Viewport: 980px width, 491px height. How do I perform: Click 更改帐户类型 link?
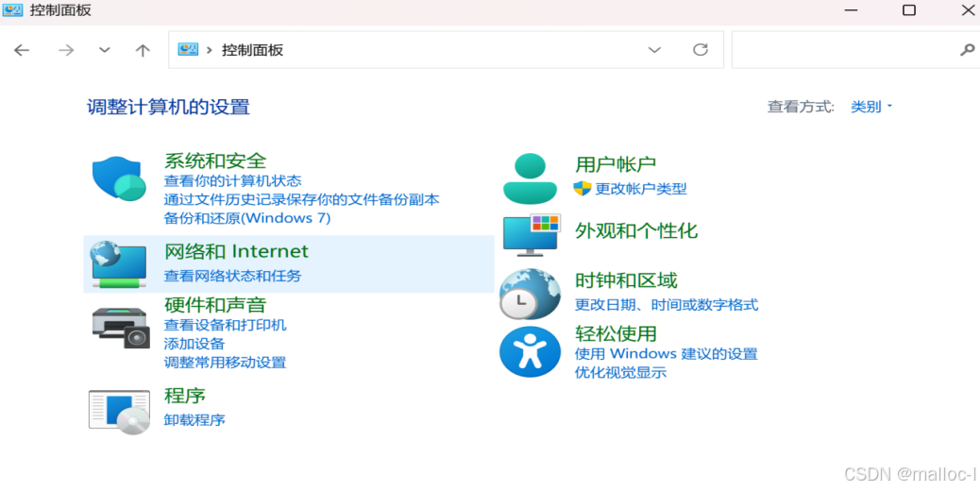641,189
